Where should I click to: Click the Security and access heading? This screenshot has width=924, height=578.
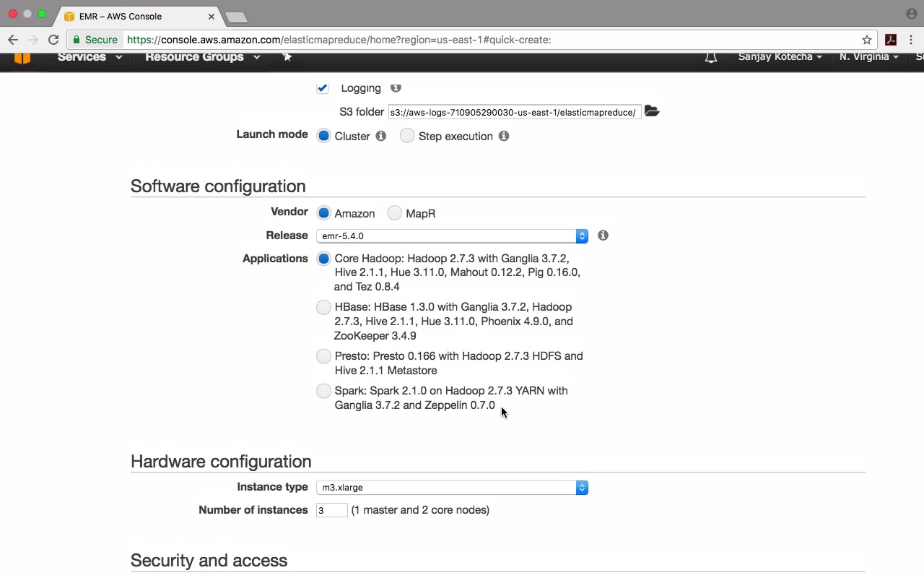click(x=209, y=561)
